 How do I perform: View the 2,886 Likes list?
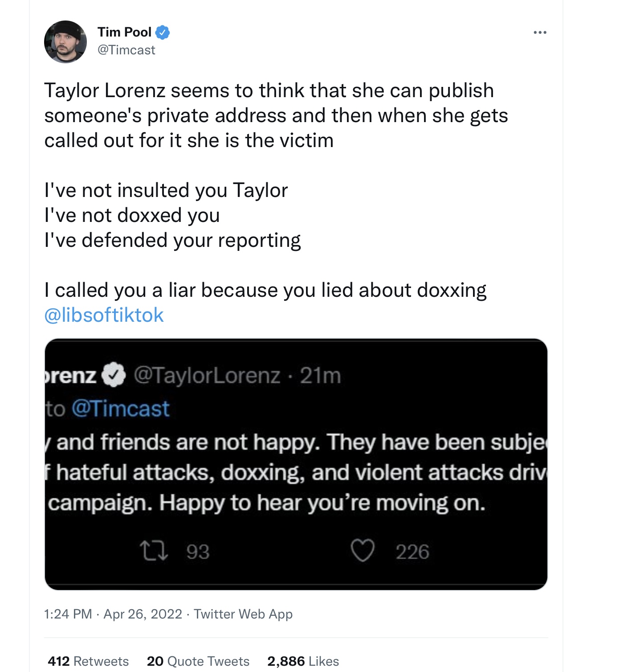point(303,661)
